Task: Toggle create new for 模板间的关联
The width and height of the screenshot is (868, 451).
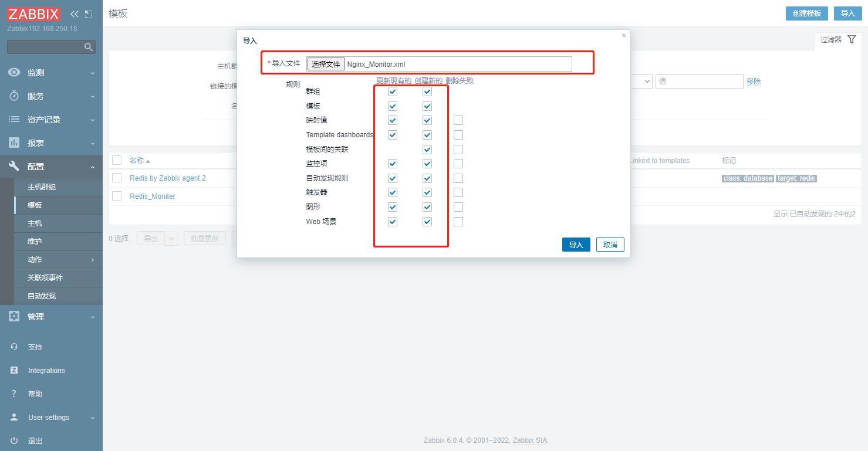Action: [427, 150]
